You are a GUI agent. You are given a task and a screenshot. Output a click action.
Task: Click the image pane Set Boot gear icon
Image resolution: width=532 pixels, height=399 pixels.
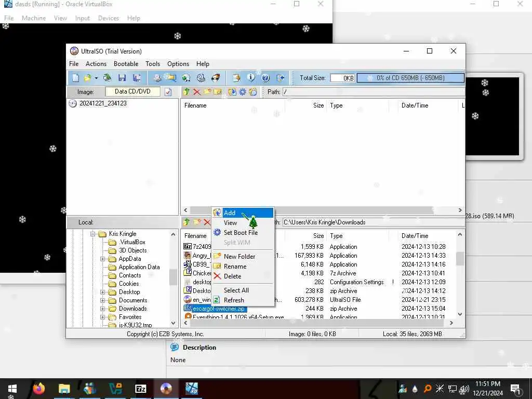[243, 92]
